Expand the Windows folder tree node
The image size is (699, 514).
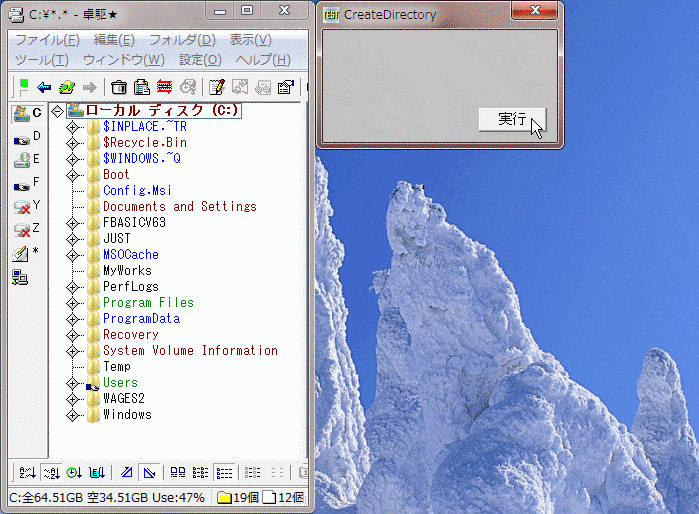pos(73,415)
